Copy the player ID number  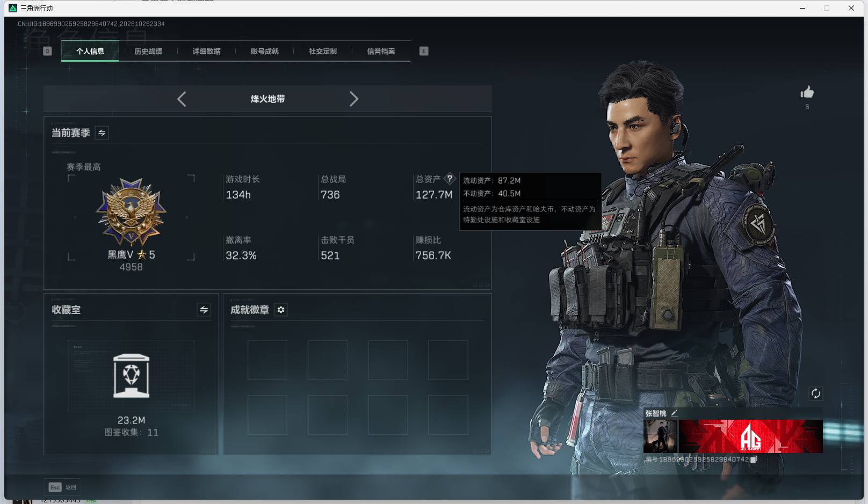pyautogui.click(x=754, y=459)
